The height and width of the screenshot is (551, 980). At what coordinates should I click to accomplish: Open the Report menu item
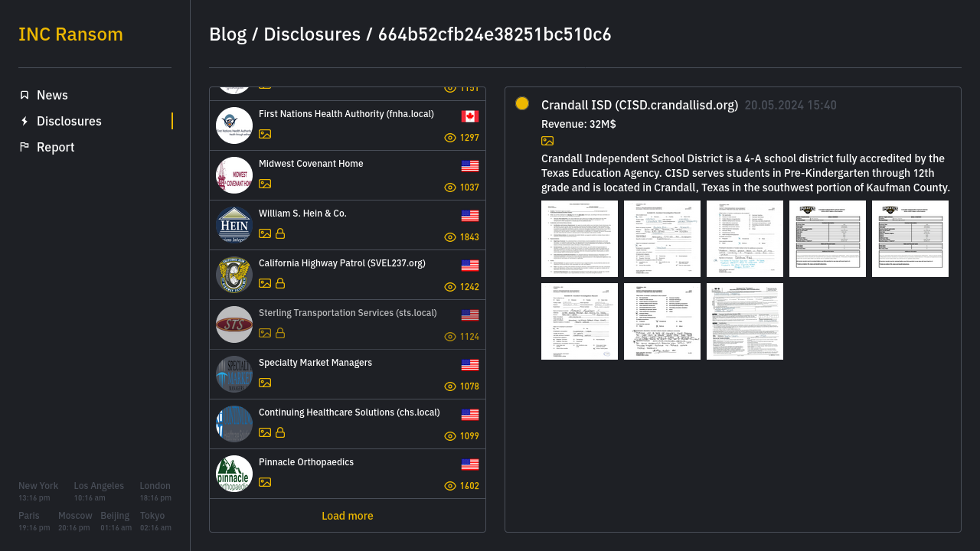(x=55, y=147)
